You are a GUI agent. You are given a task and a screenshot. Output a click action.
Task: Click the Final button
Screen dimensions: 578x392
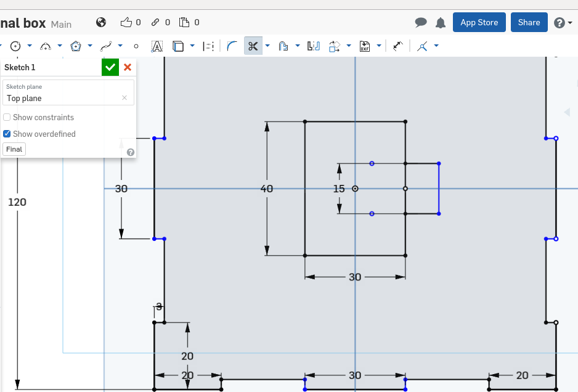(x=14, y=149)
